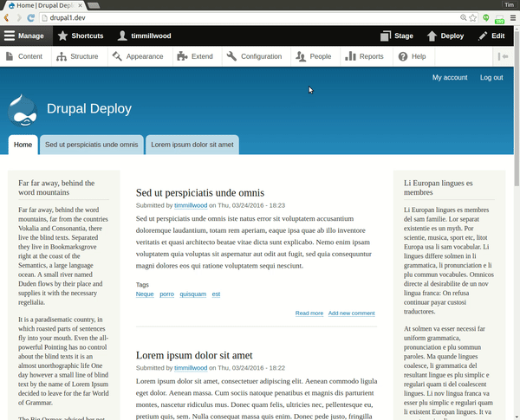Viewport: 520px width, 420px height.
Task: Select Lorem ipsum dolor sit amet tab
Action: (192, 145)
